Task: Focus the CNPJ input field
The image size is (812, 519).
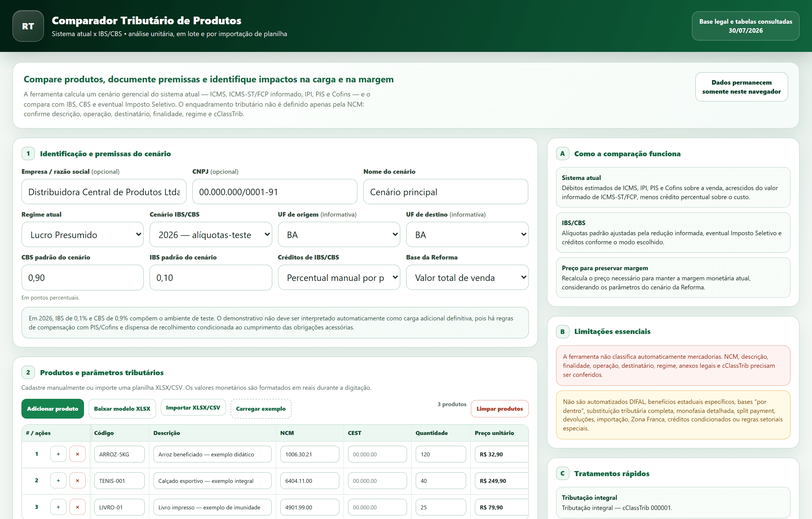Action: click(x=275, y=192)
